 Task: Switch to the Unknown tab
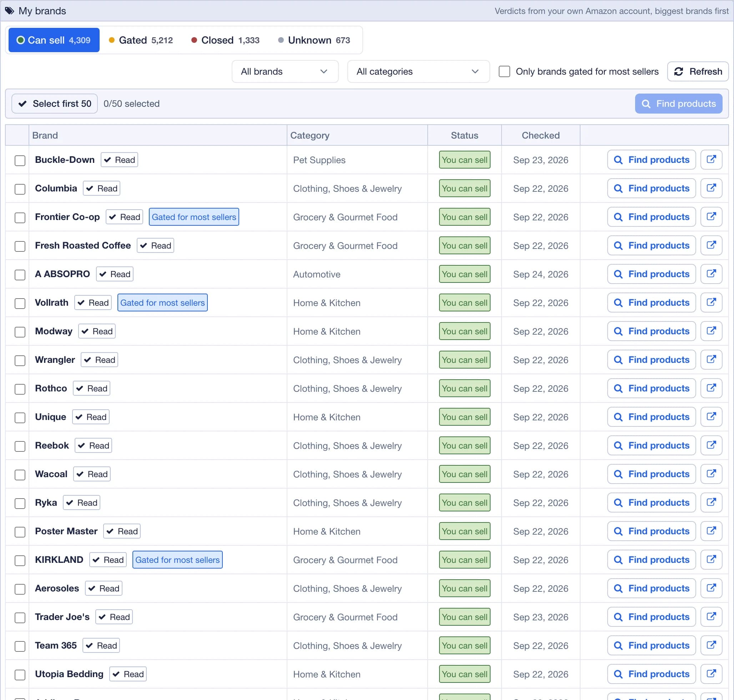click(314, 40)
